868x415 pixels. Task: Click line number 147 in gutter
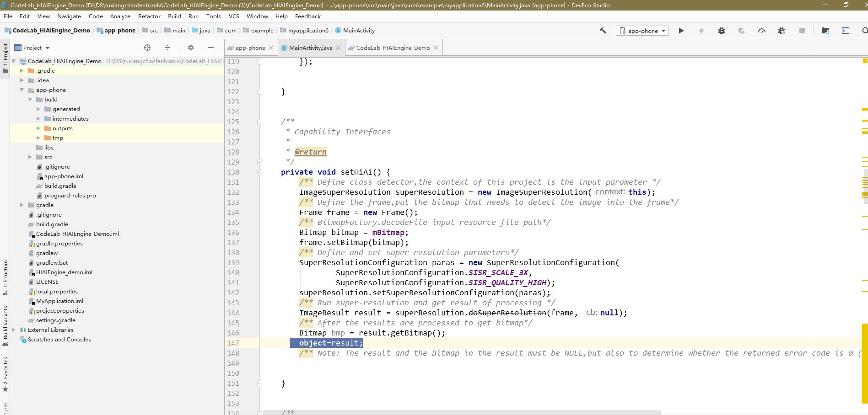[233, 343]
